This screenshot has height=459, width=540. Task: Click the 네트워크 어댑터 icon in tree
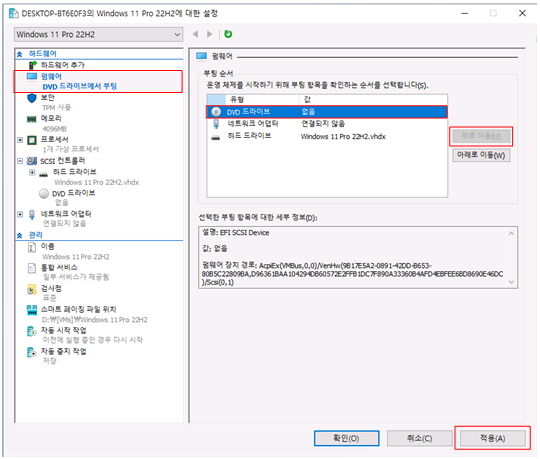click(x=32, y=215)
